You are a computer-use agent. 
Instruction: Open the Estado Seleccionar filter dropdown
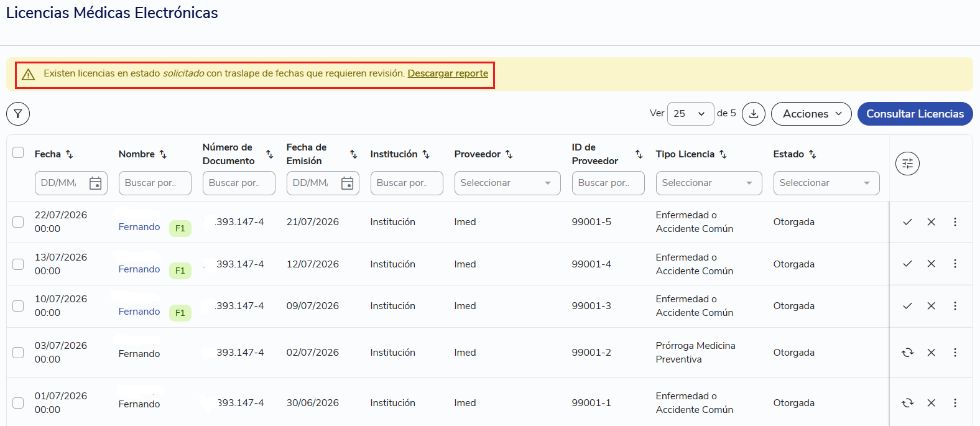tap(826, 183)
